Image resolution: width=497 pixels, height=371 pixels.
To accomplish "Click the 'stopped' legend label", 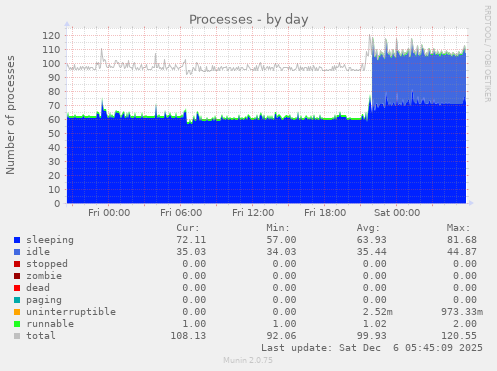I will pyautogui.click(x=47, y=264).
